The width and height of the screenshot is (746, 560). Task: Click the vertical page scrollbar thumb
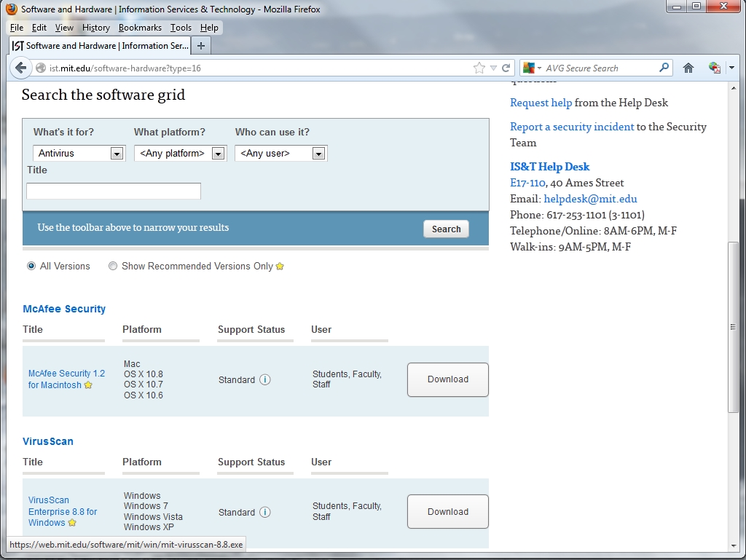click(732, 328)
